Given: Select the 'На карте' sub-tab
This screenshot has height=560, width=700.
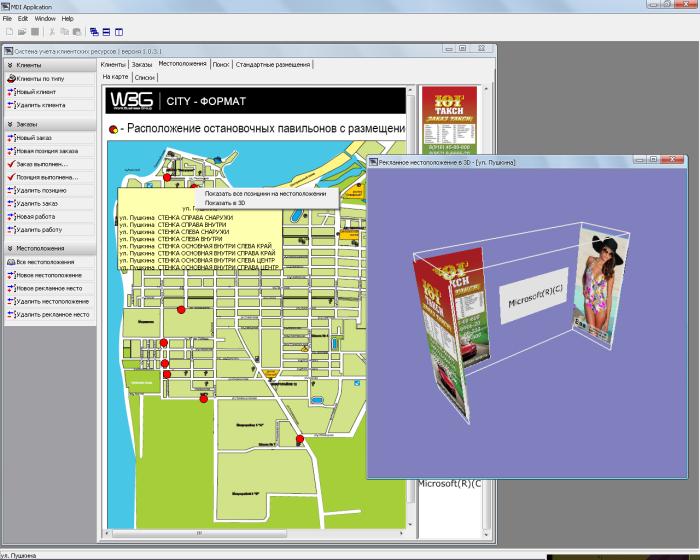Looking at the screenshot, I should [x=116, y=77].
